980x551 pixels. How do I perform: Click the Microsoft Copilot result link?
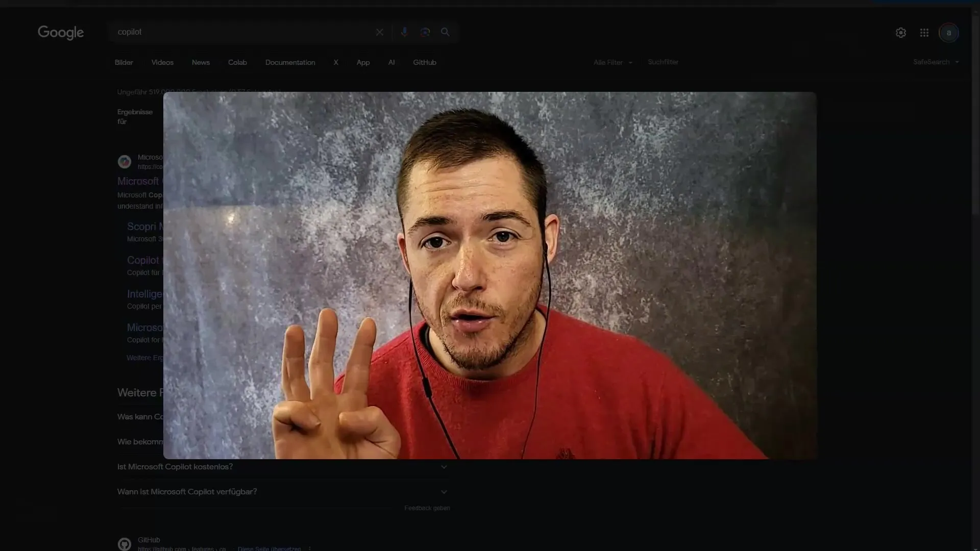(x=137, y=180)
